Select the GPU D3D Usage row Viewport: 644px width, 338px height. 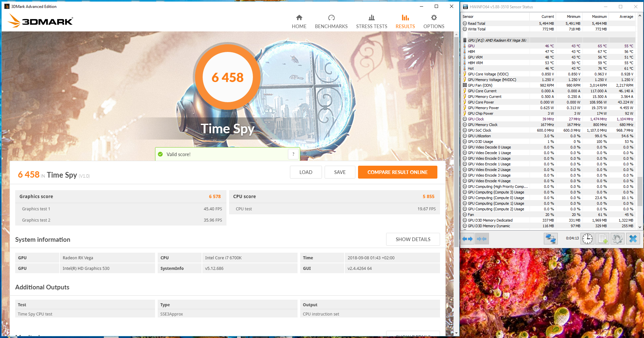point(548,142)
